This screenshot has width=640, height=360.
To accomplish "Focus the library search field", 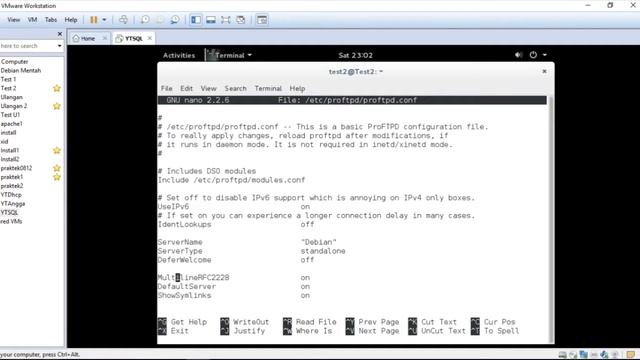I will coord(28,46).
